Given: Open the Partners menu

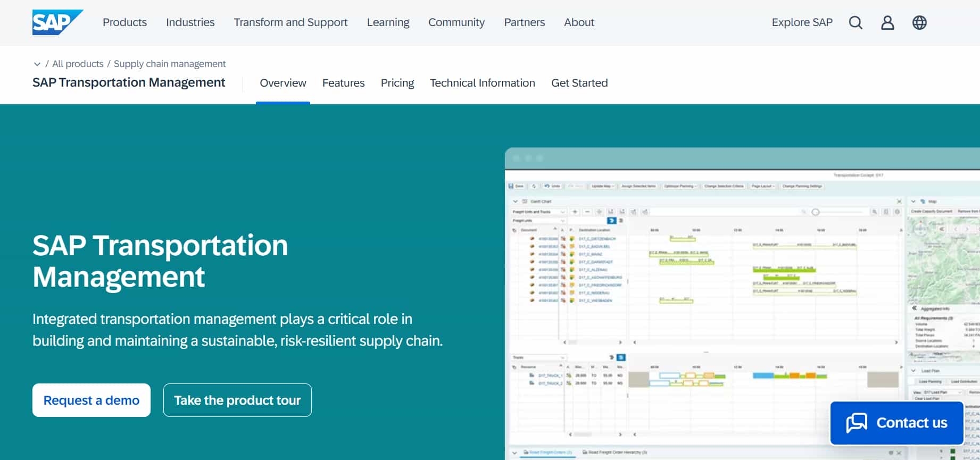Looking at the screenshot, I should point(525,22).
